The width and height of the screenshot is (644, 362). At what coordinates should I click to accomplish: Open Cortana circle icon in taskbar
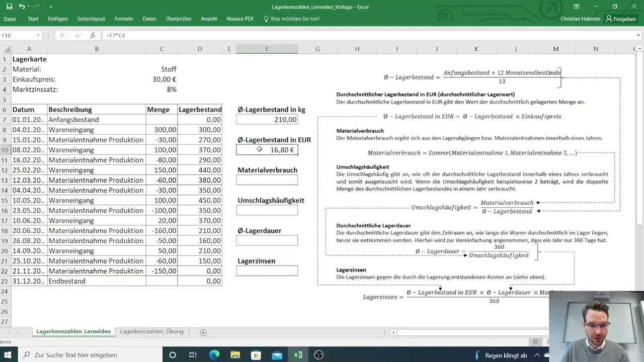tap(173, 355)
